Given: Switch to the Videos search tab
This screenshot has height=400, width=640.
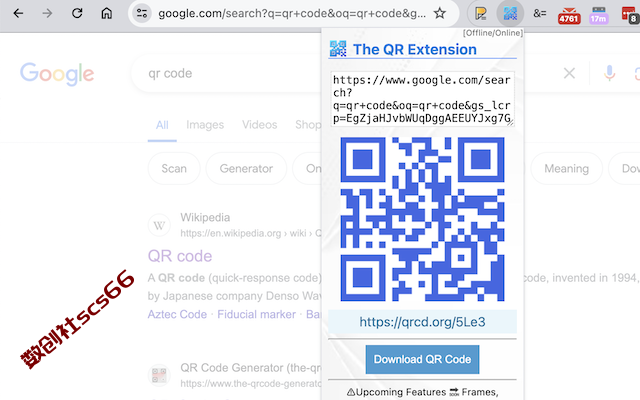Looking at the screenshot, I should pos(260,125).
